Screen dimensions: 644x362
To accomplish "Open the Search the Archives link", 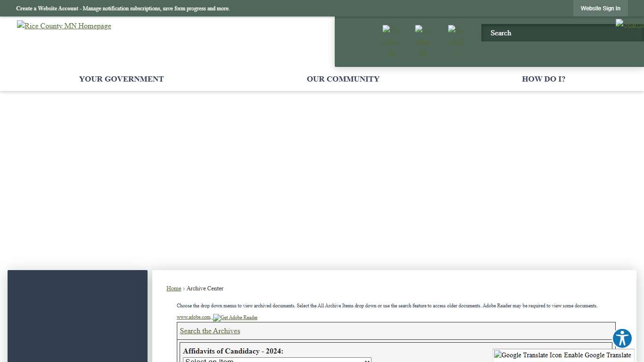I will point(210,331).
